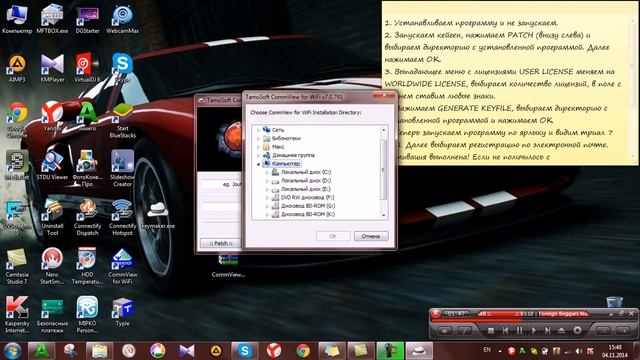Open the volume control in system tray
Image resolution: width=640 pixels, height=360 pixels.
[x=579, y=351]
